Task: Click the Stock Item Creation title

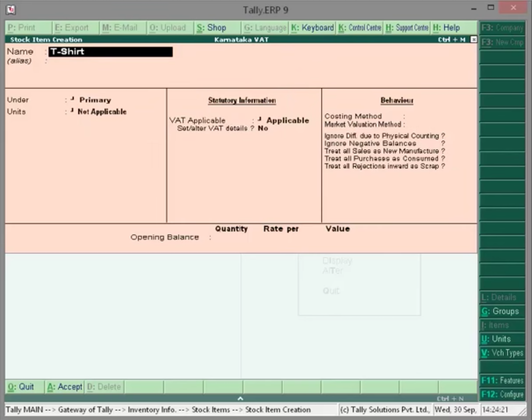Action: (x=46, y=40)
